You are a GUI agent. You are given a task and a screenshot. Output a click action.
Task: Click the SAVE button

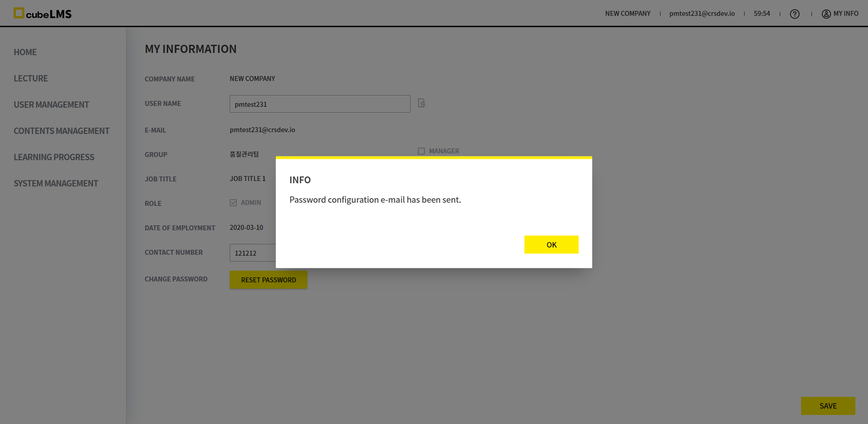(828, 406)
